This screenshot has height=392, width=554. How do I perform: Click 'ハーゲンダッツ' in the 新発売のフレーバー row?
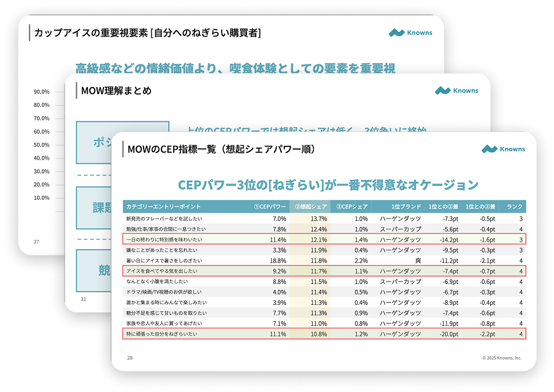401,219
